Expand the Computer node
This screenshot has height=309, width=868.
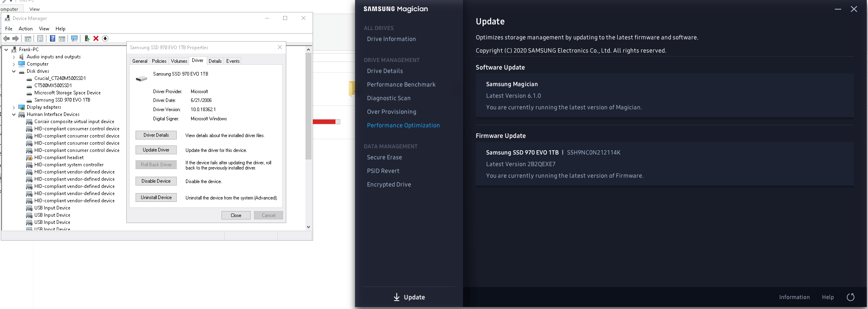tap(14, 64)
